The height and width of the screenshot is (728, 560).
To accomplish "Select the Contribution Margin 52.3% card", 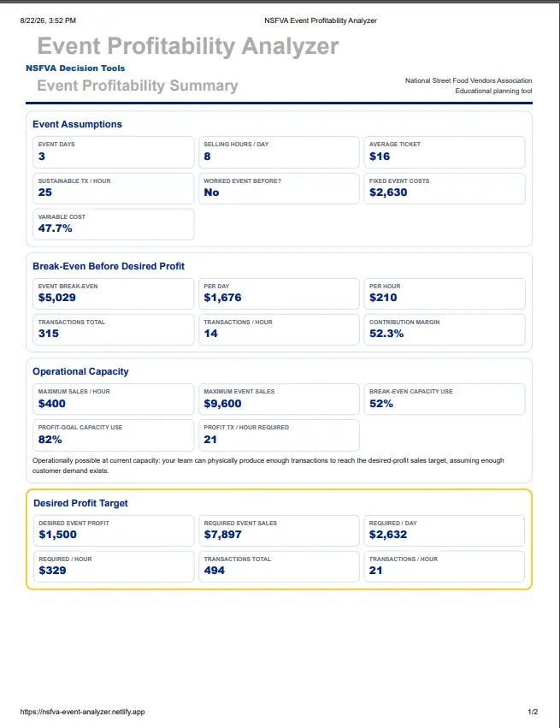I will [x=445, y=329].
